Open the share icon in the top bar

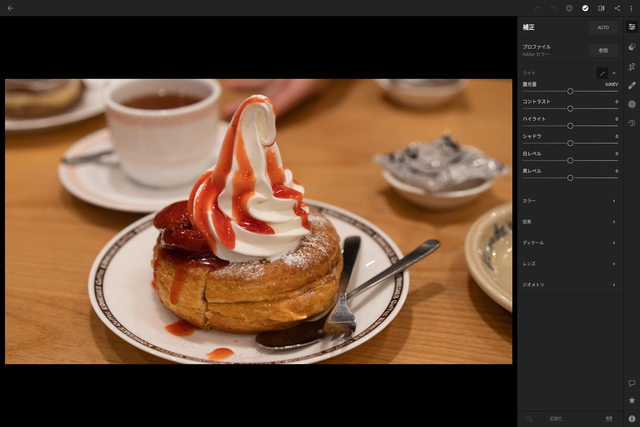click(x=617, y=8)
